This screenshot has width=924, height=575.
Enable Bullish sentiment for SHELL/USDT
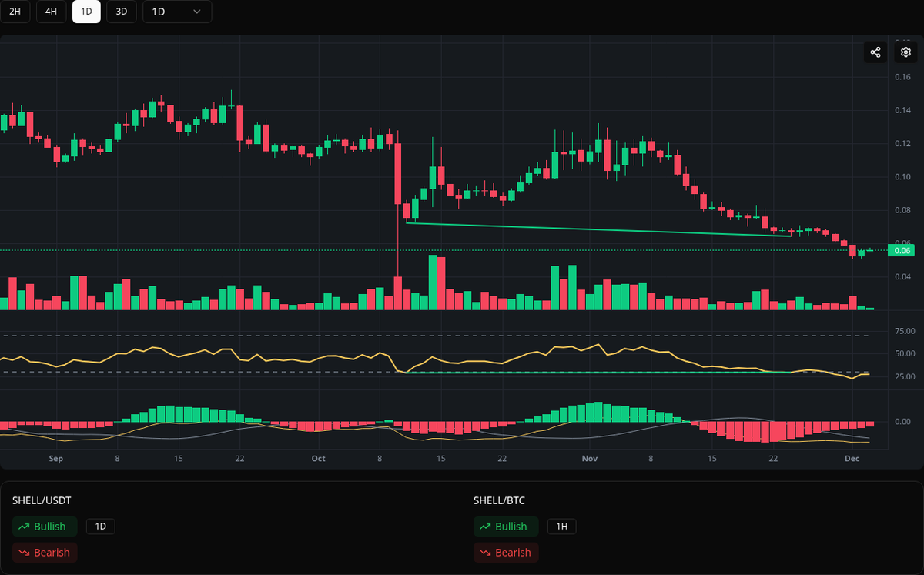(45, 526)
